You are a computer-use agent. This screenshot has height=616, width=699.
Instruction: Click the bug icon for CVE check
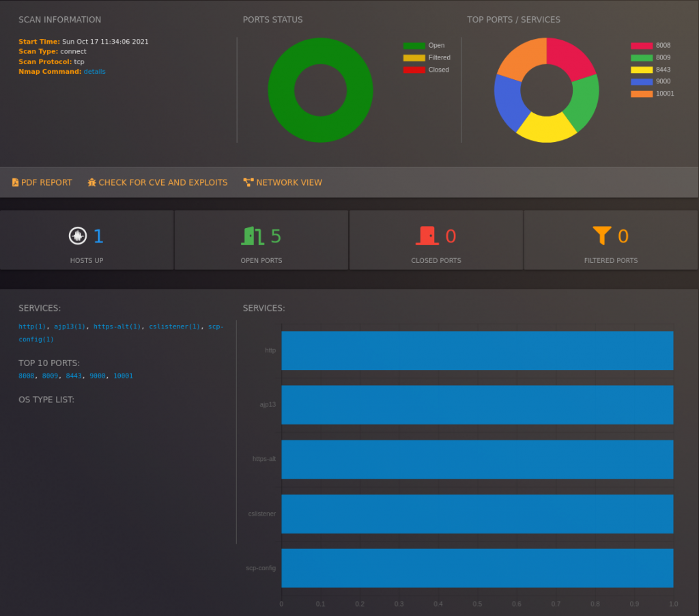tap(92, 182)
